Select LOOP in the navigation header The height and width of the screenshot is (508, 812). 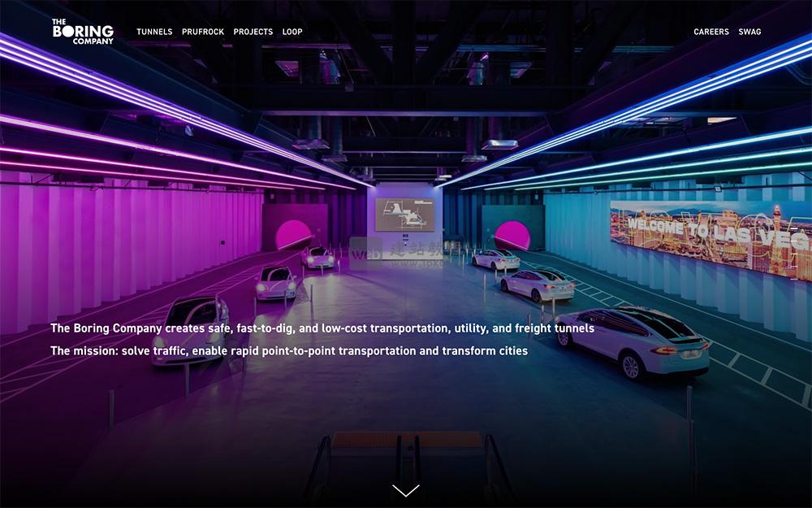292,32
